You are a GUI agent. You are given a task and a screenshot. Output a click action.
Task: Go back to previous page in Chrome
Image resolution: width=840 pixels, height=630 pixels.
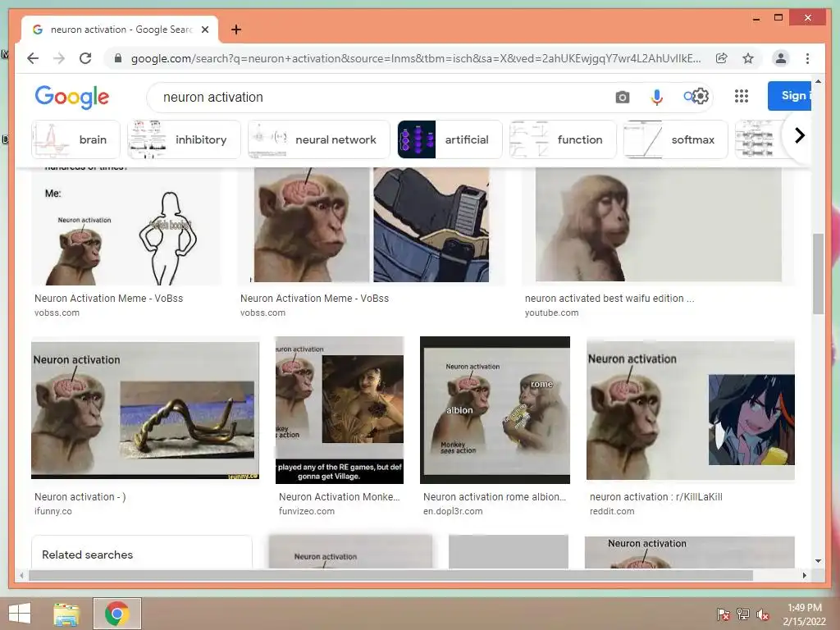[x=33, y=58]
